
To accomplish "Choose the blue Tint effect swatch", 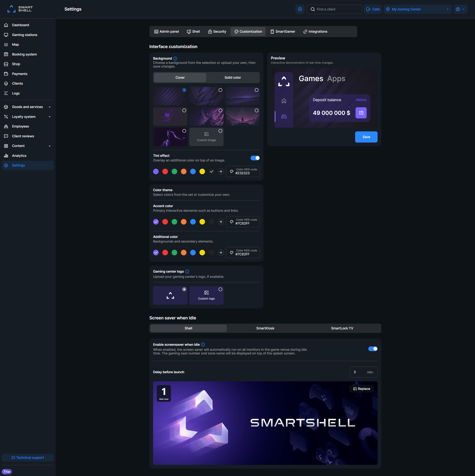I will [193, 171].
